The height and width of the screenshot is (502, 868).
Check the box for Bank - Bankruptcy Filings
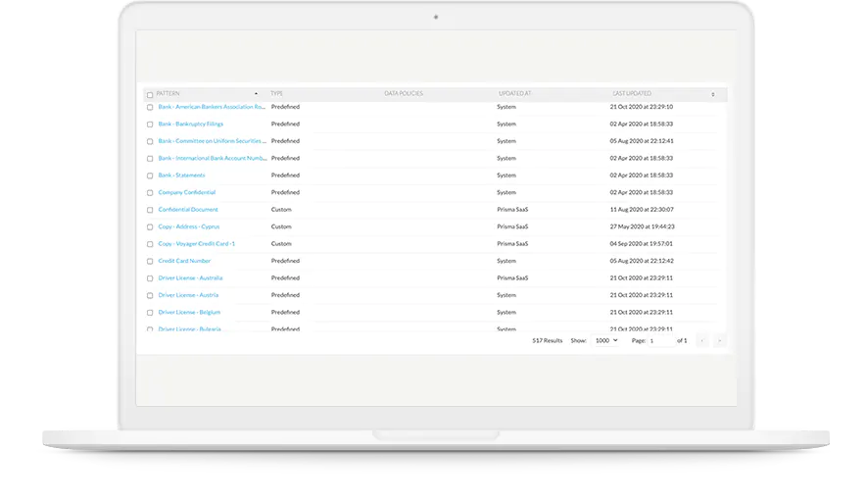[150, 125]
